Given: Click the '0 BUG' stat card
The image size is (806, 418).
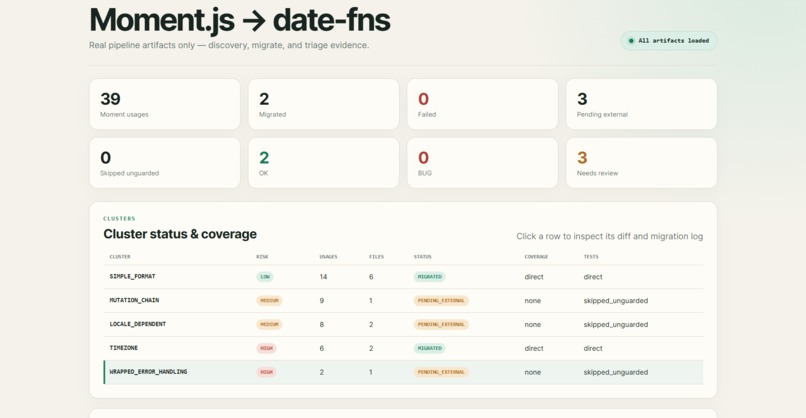Looking at the screenshot, I should pos(482,163).
